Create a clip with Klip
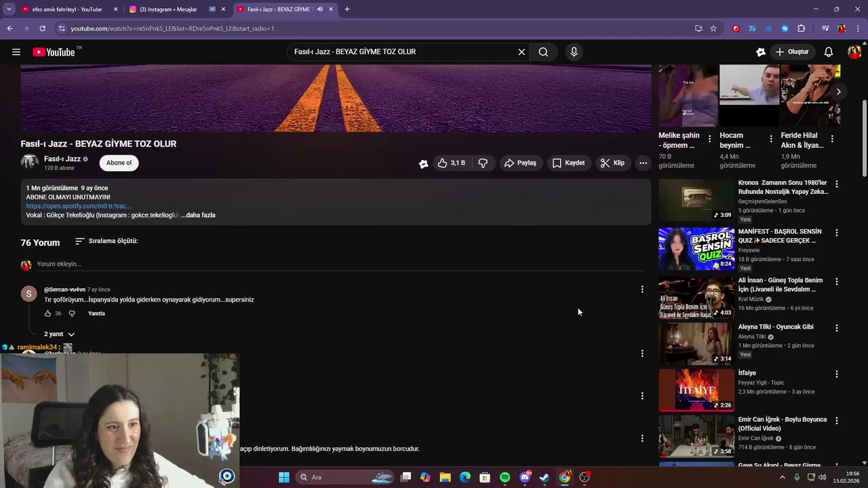Viewport: 868px width, 488px height. [x=612, y=163]
